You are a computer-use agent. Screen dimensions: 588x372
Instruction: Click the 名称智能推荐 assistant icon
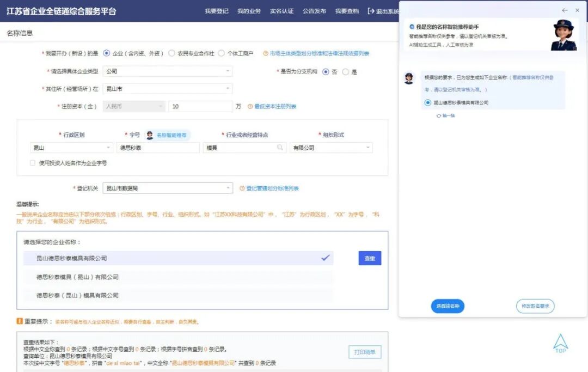point(150,135)
